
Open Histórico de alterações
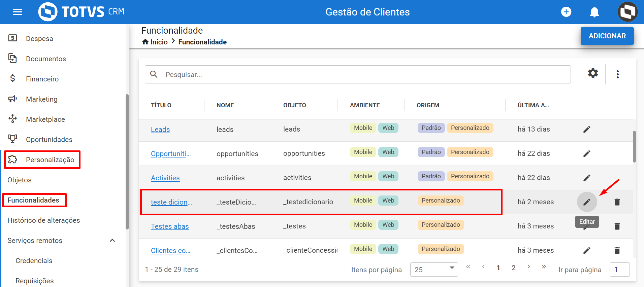[x=44, y=220]
